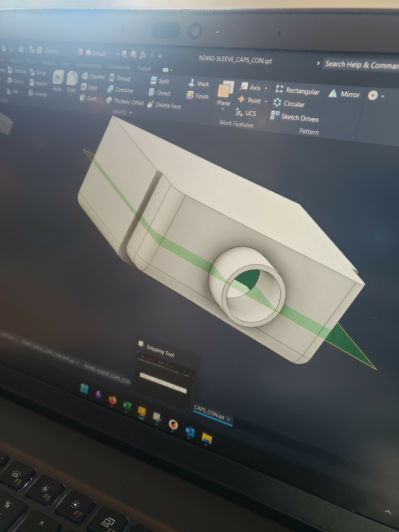The width and height of the screenshot is (399, 532).
Task: Select the Hole tool in the ribbon
Action: click(x=57, y=79)
